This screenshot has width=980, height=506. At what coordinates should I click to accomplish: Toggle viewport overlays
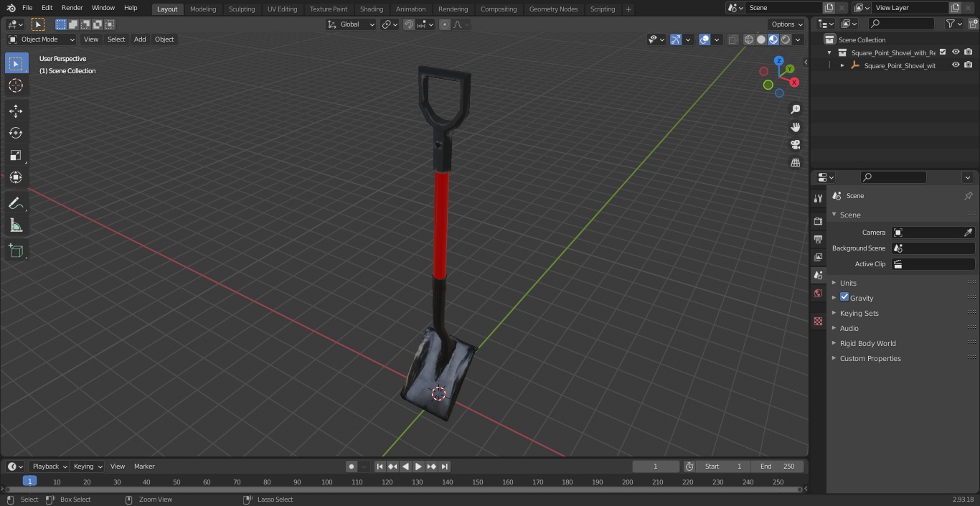[x=705, y=39]
